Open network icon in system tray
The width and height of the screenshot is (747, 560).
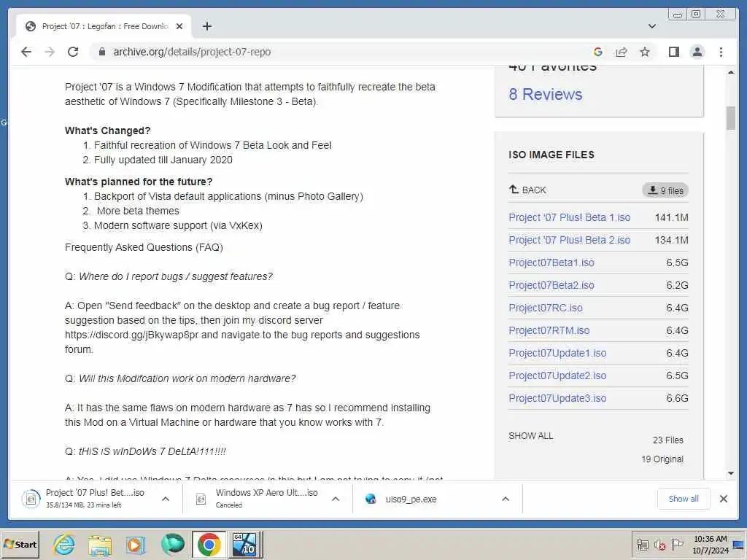(x=642, y=545)
